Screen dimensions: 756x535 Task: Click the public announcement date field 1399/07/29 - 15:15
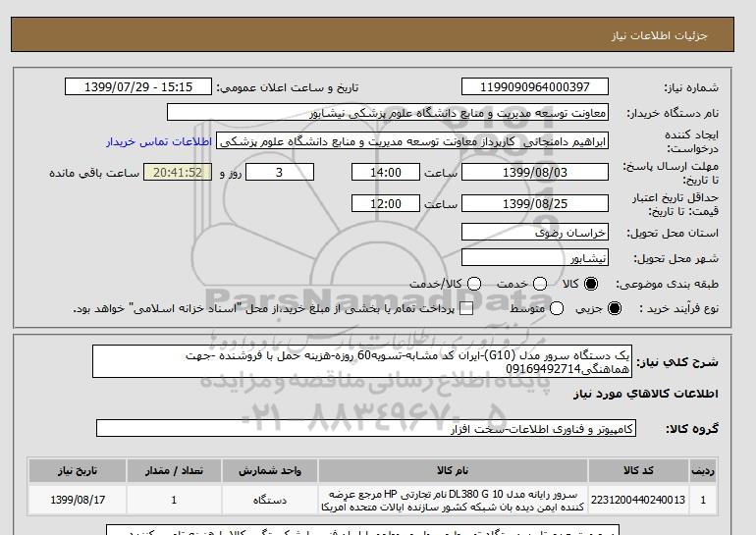(138, 86)
